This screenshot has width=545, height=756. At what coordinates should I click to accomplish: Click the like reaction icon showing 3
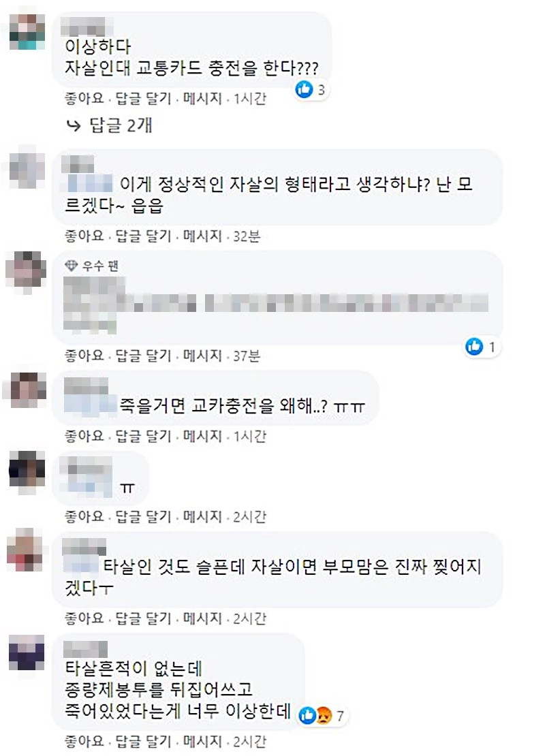[304, 89]
